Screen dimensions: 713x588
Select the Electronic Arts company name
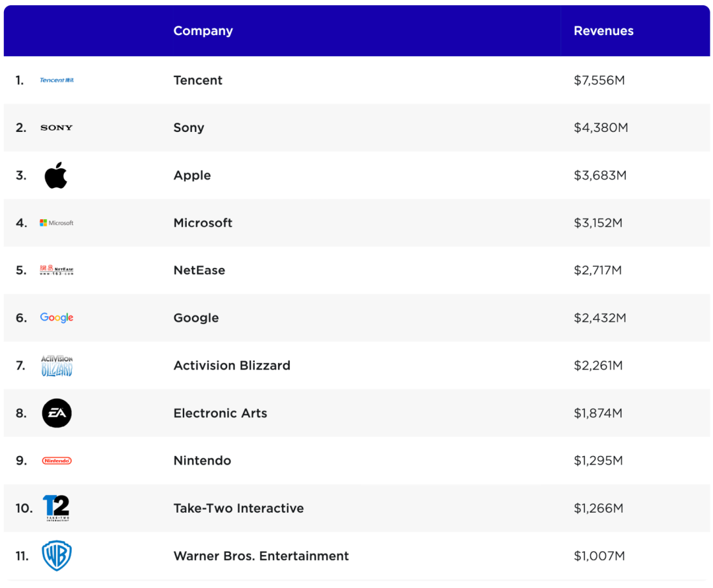[x=221, y=413]
